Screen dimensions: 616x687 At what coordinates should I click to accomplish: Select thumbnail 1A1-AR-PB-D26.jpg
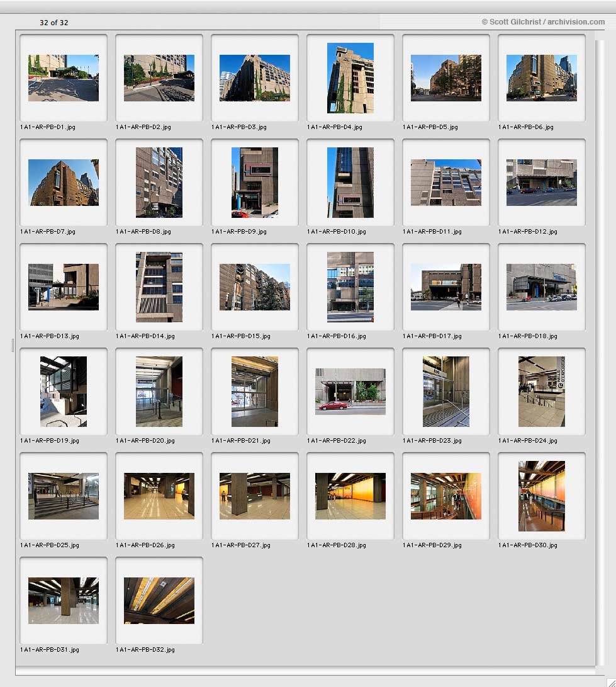click(159, 496)
